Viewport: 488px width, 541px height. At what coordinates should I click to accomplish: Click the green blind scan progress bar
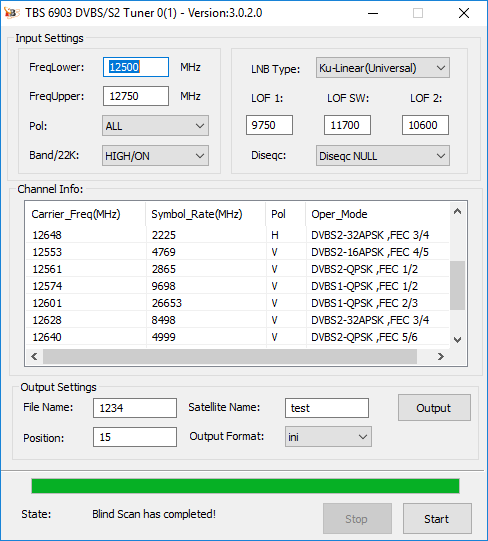tap(245, 486)
